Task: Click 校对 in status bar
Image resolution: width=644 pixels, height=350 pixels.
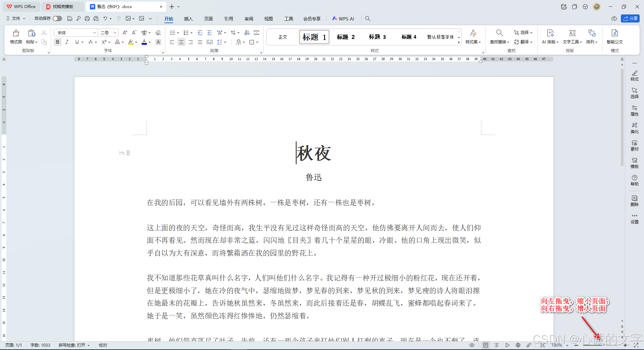Action: click(103, 345)
